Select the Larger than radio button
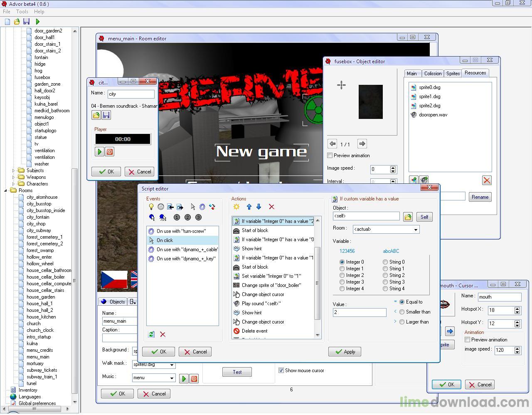532x415 pixels. [x=402, y=322]
